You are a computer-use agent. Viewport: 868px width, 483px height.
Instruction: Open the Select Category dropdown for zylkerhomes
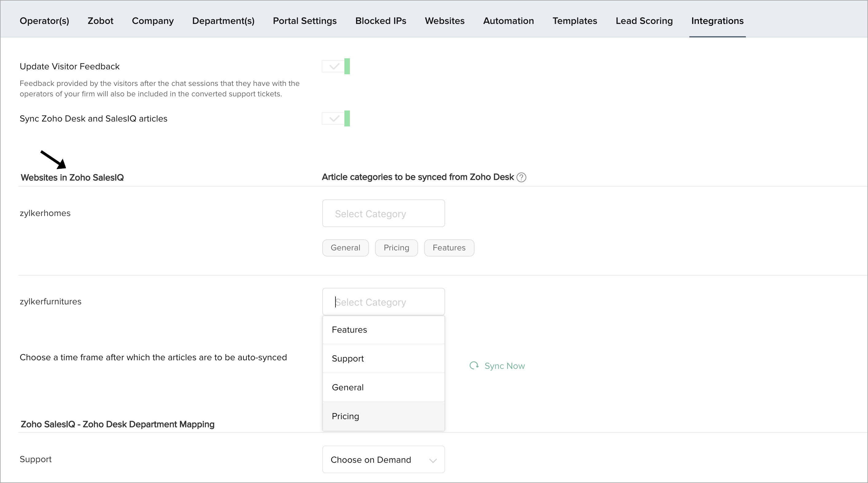(383, 213)
